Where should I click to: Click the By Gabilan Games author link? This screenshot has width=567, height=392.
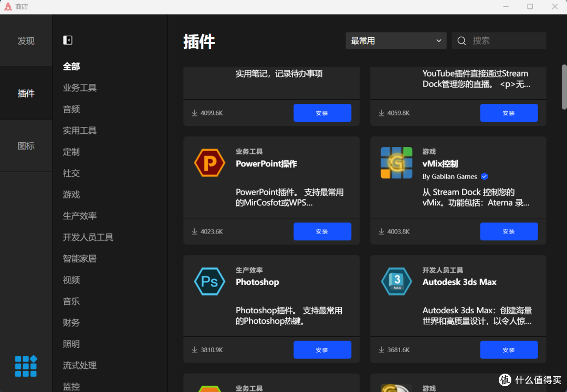tap(449, 176)
